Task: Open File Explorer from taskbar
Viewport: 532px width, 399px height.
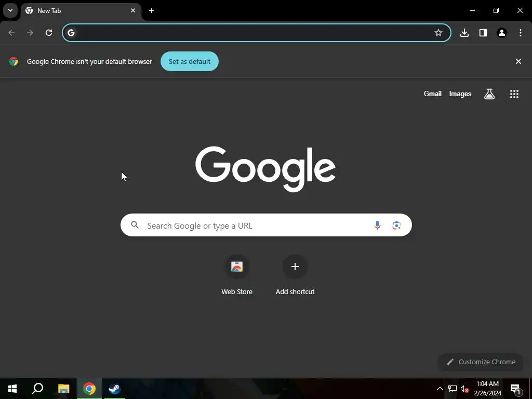Action: [63, 389]
